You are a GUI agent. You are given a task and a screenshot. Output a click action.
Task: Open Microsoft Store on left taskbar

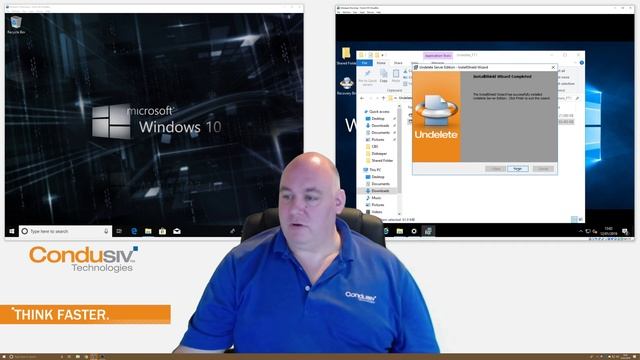point(162,231)
